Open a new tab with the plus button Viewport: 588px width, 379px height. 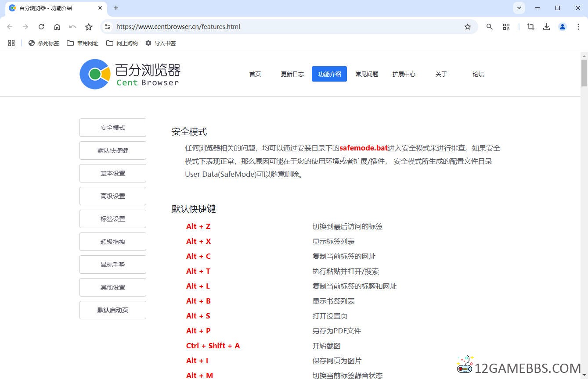click(x=116, y=8)
